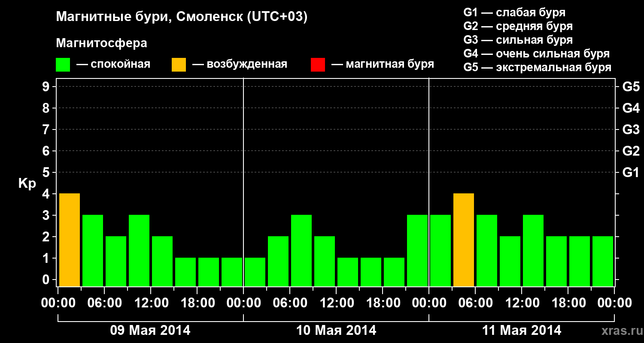Click the 'G1' label on the right axis
644x343 pixels.
point(631,172)
